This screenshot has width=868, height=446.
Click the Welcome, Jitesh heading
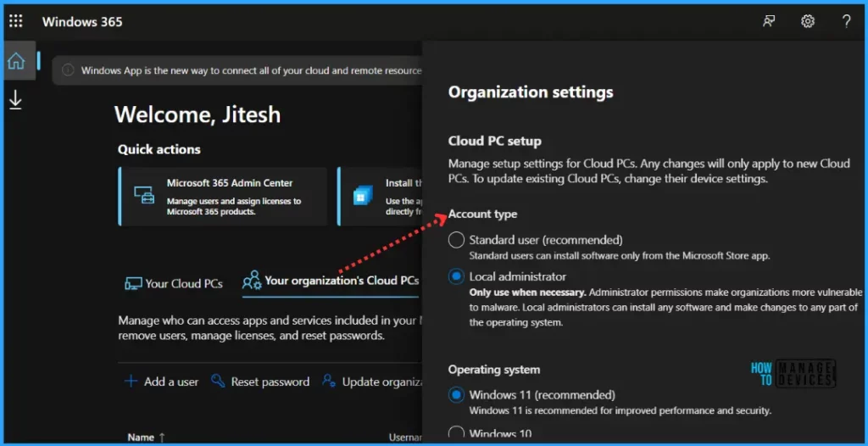pyautogui.click(x=198, y=114)
